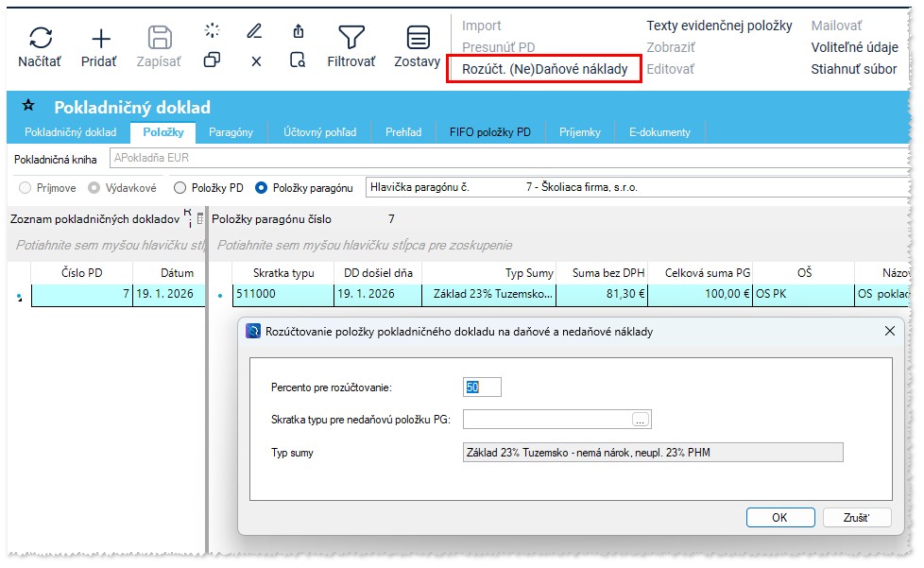The height and width of the screenshot is (568, 924).
Task: Switch to the Paragóny tab
Action: pos(231,132)
